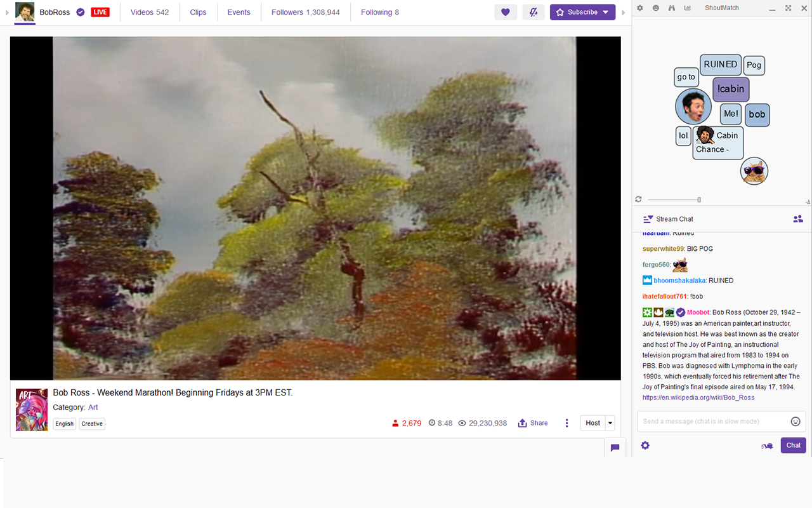Screen dimensions: 812x508
Task: Open ShoutMatch settings gear
Action: [640, 8]
